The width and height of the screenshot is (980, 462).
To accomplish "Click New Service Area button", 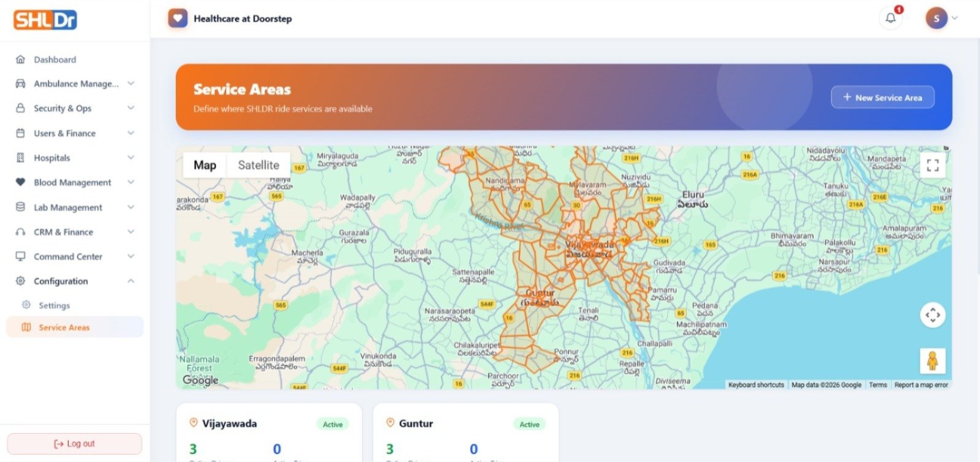I will pos(882,97).
